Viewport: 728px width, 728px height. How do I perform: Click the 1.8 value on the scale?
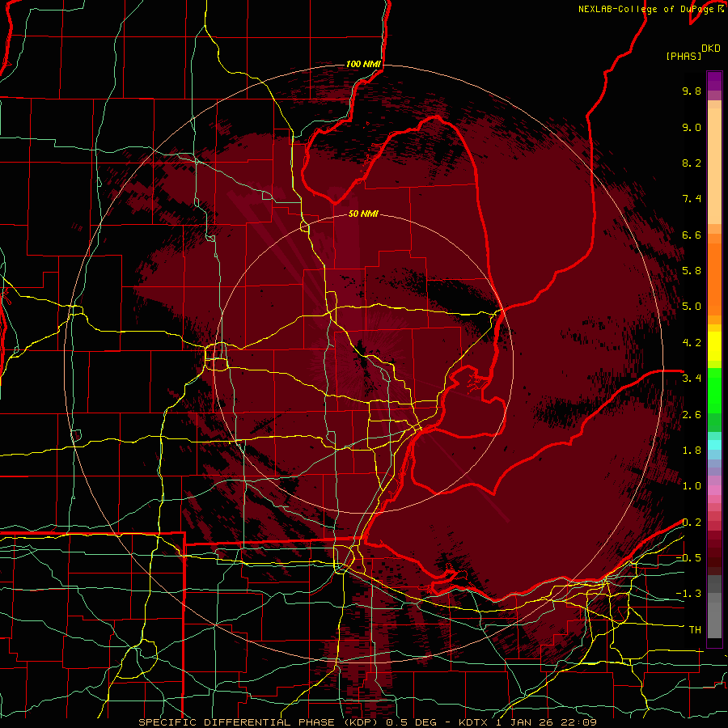click(x=692, y=451)
